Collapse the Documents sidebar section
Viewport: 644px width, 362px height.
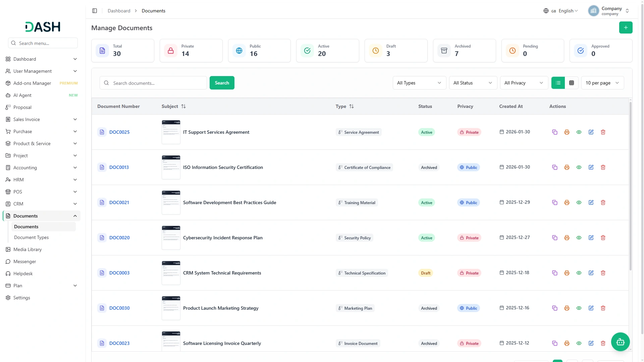click(42, 216)
